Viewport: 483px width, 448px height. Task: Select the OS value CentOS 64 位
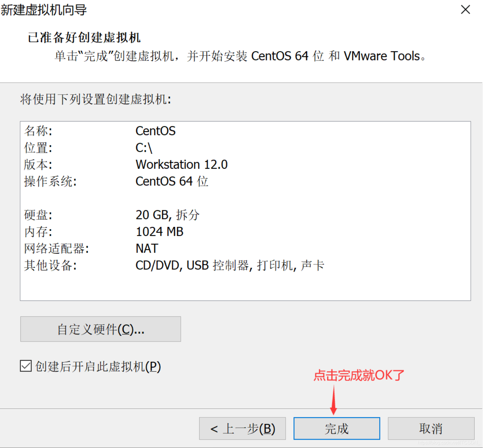coord(172,181)
